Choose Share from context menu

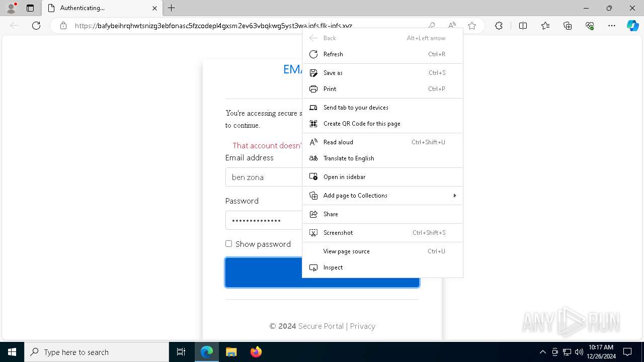382,214
